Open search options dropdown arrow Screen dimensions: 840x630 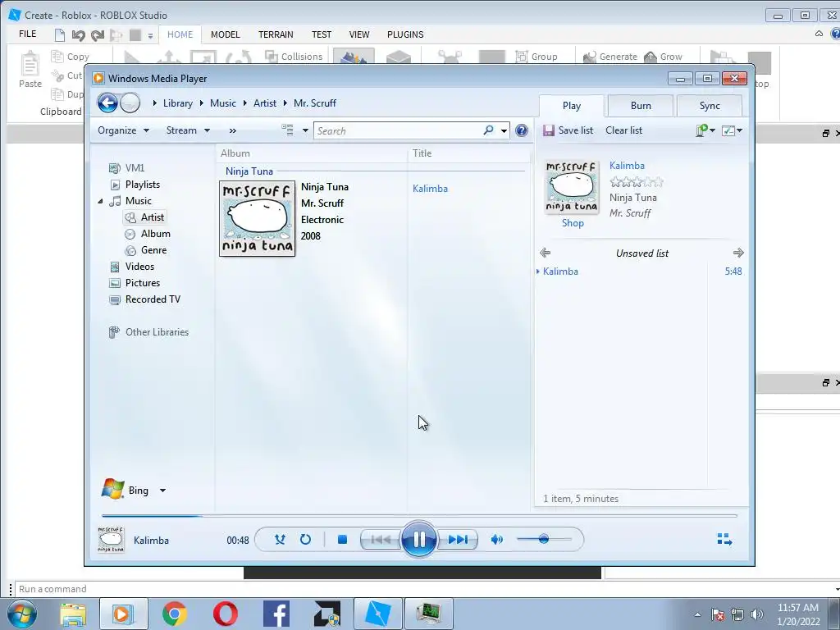click(504, 130)
